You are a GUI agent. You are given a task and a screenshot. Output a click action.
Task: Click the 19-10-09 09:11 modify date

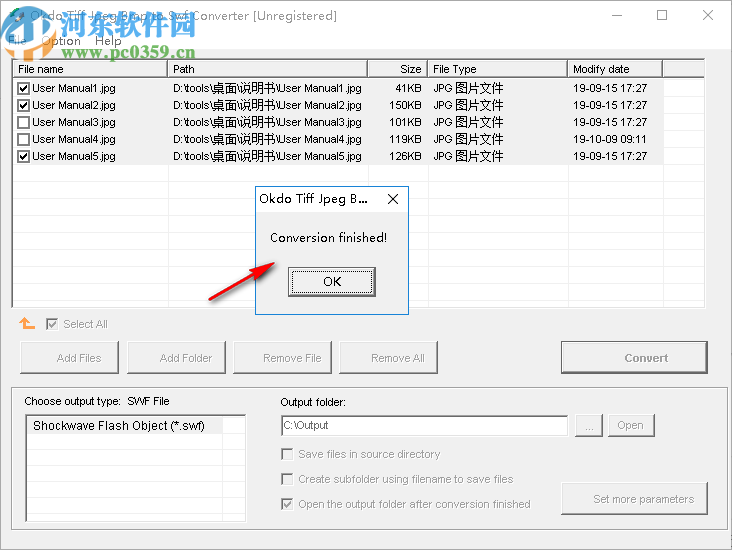(610, 139)
